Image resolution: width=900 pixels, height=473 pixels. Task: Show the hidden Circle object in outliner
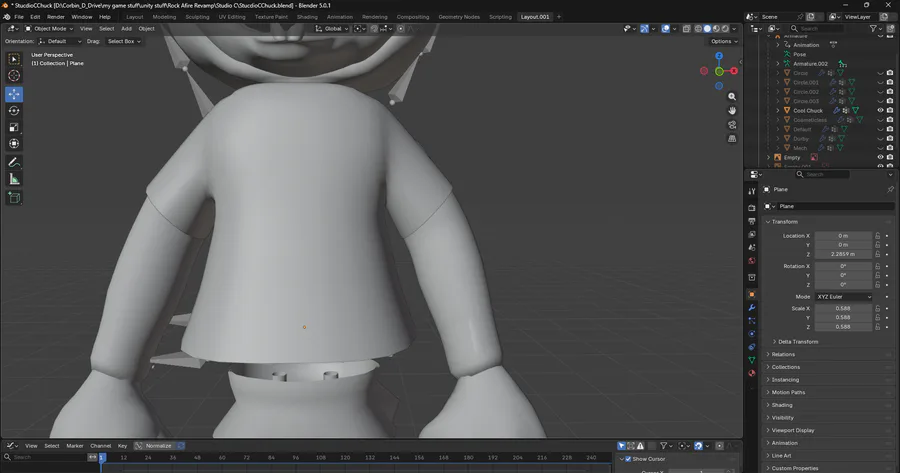[x=880, y=73]
